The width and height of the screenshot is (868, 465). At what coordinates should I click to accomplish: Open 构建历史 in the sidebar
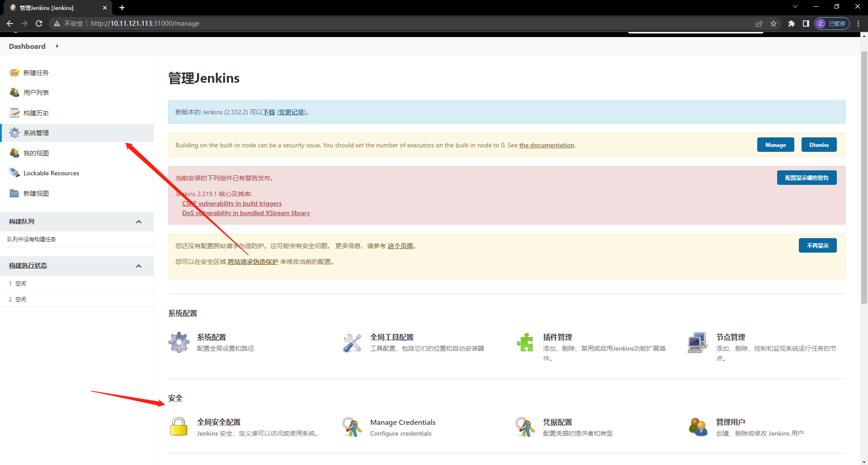[36, 113]
